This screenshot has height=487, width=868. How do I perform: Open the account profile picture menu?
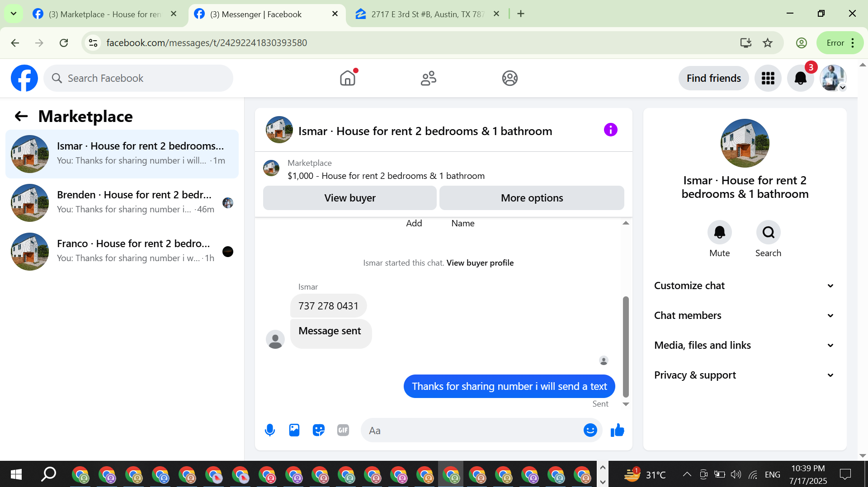[833, 78]
